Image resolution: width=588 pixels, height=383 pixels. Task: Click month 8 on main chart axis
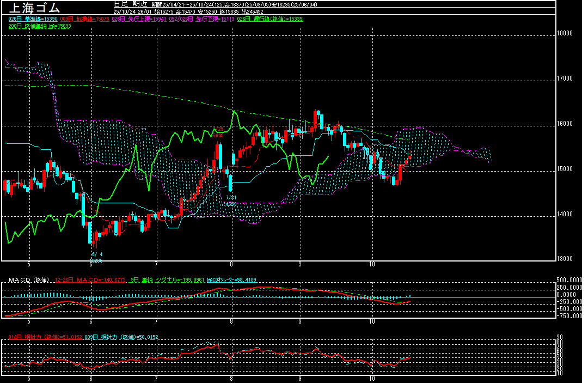point(231,264)
